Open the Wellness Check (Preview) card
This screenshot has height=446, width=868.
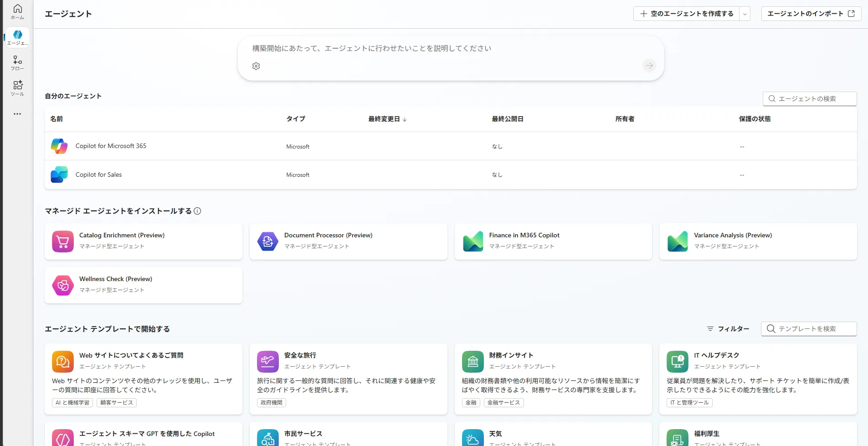pos(144,285)
